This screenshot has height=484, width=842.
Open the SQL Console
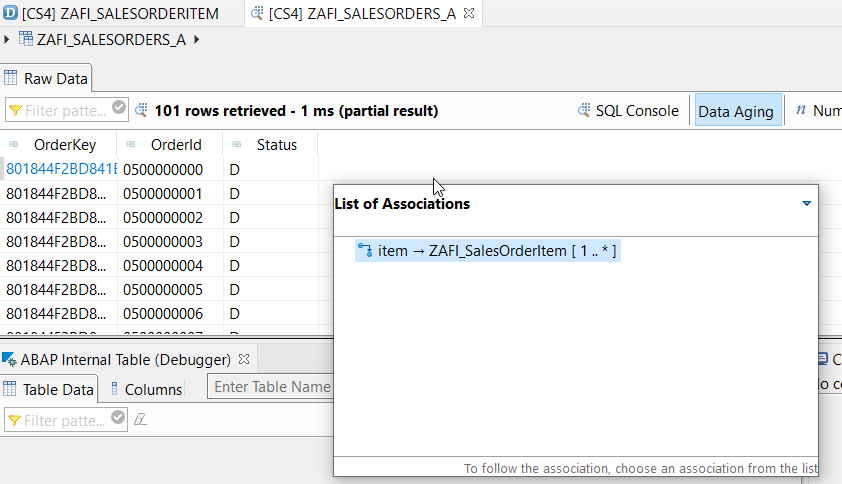628,111
